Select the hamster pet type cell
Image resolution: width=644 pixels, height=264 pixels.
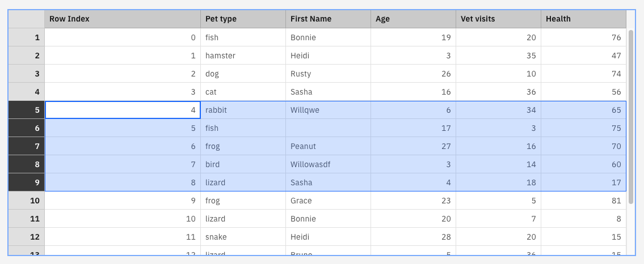pos(243,56)
